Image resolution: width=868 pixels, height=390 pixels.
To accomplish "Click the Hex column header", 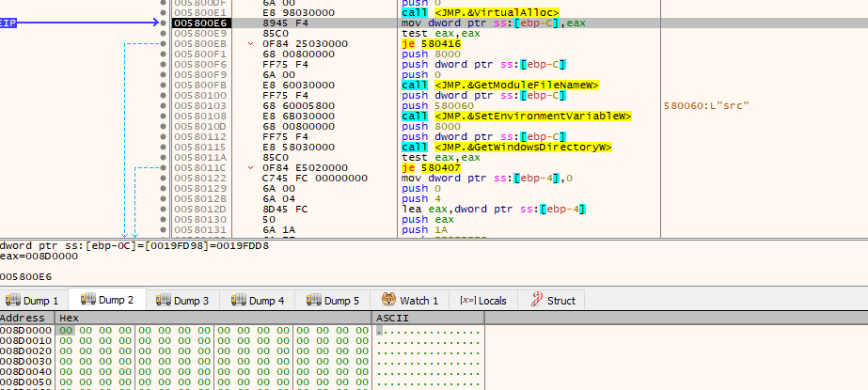I will pyautogui.click(x=213, y=318).
